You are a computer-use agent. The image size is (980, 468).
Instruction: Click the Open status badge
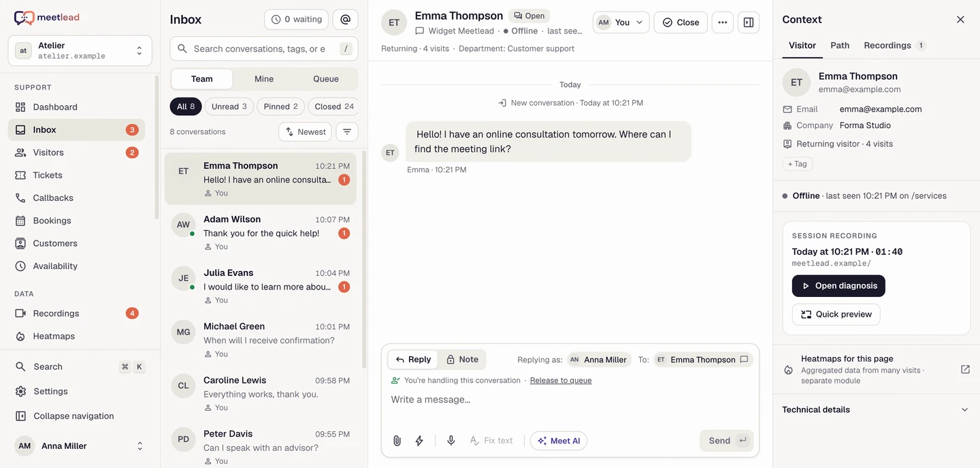coord(529,16)
